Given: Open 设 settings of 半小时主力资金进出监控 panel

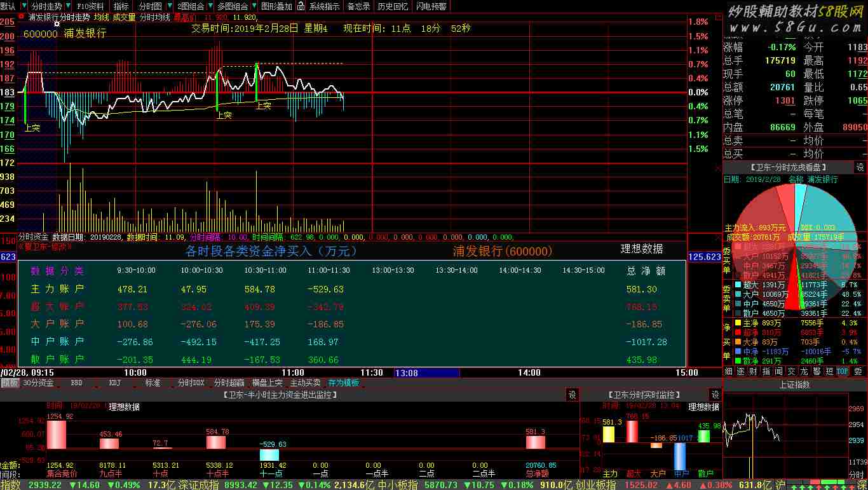Looking at the screenshot, I should click(x=572, y=395).
